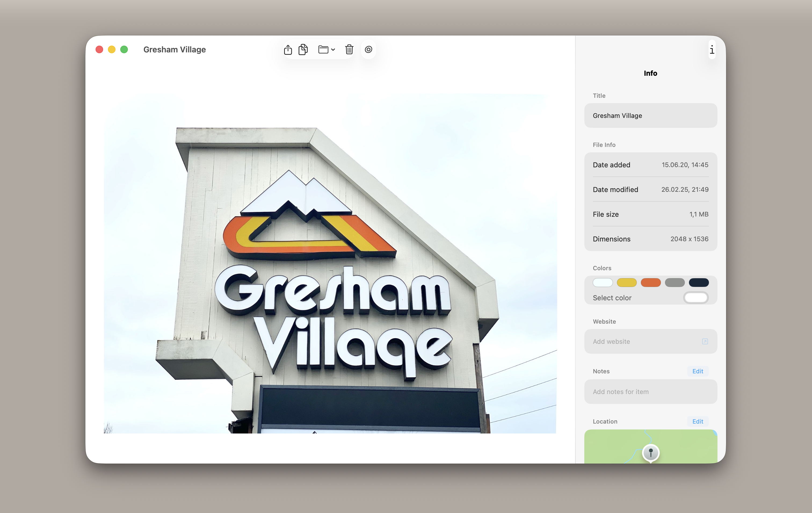Select the gray color swatch
The image size is (812, 513).
675,282
